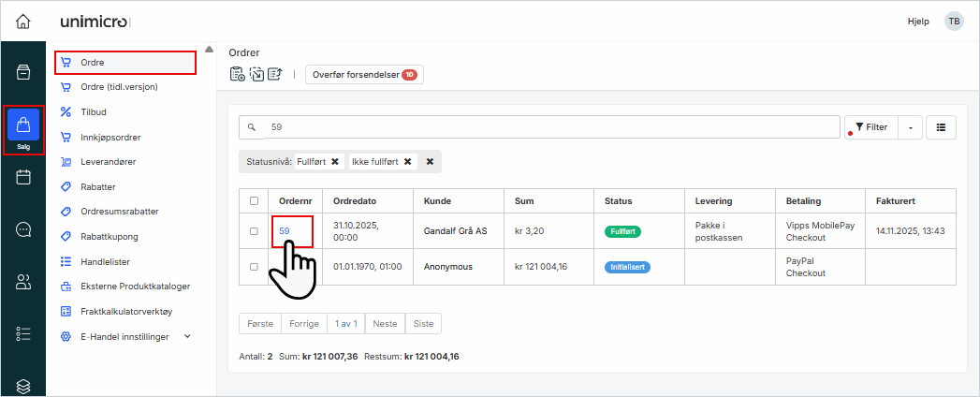Click the Overfør forsendelser button
Screen dimensions: 980x397
[x=364, y=75]
